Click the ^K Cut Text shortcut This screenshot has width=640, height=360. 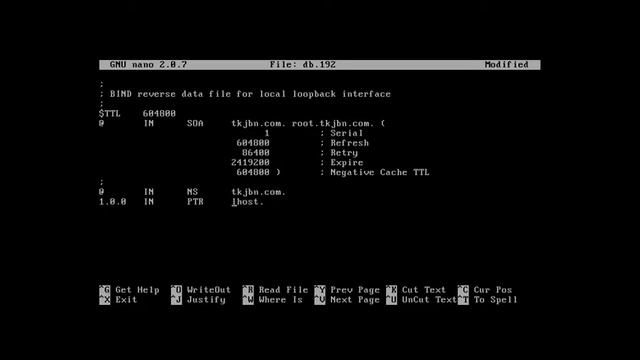coord(416,290)
